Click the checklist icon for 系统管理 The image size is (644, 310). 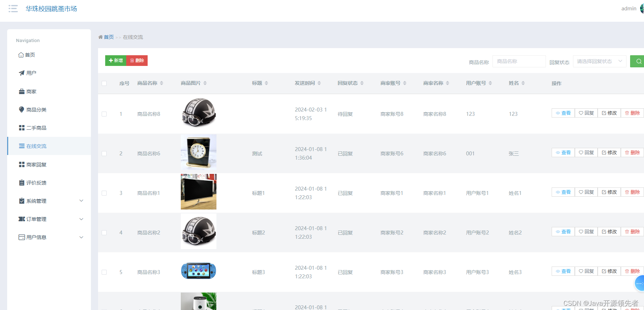pos(22,201)
